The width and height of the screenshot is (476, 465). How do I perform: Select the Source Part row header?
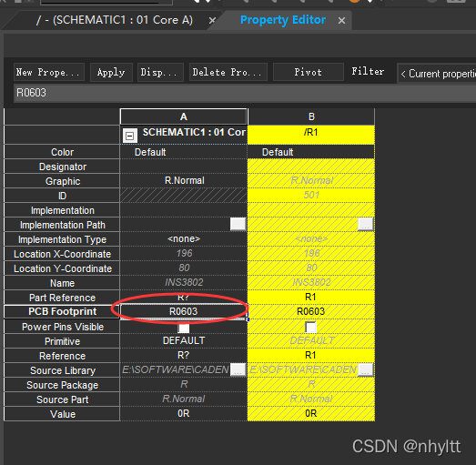point(62,399)
